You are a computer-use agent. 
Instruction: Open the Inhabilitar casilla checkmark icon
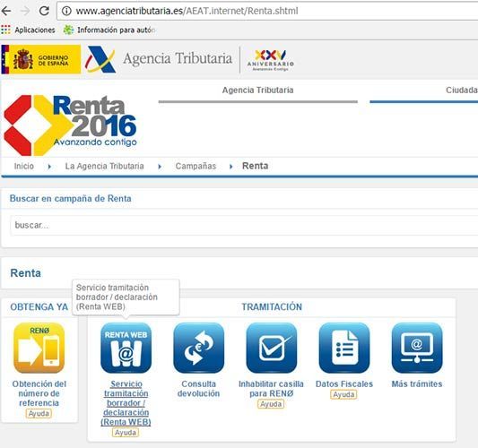(272, 349)
